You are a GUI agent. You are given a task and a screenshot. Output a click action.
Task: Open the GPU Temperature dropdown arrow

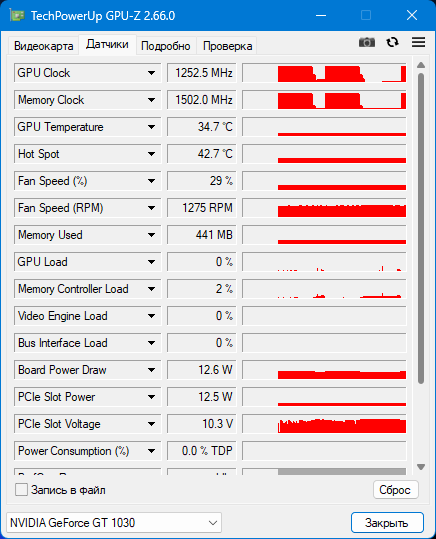click(x=151, y=127)
